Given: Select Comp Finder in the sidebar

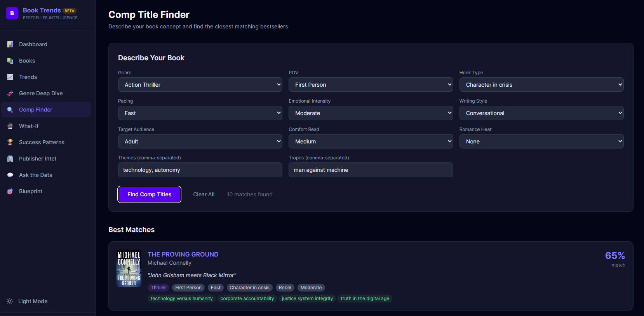Looking at the screenshot, I should click(46, 110).
